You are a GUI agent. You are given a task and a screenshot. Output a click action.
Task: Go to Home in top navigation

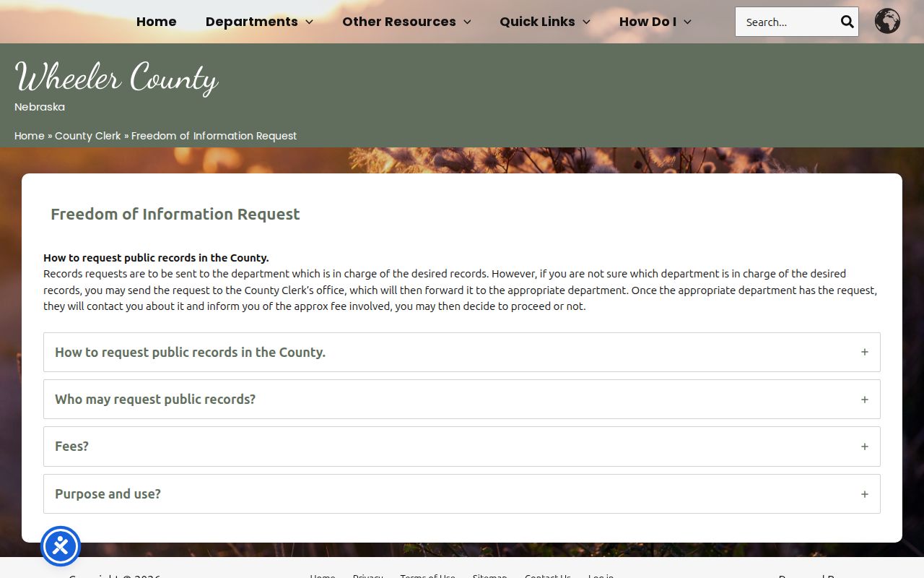click(157, 22)
